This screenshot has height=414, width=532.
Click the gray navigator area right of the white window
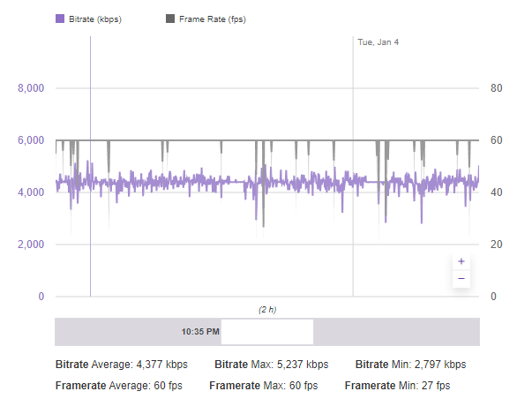tap(396, 332)
